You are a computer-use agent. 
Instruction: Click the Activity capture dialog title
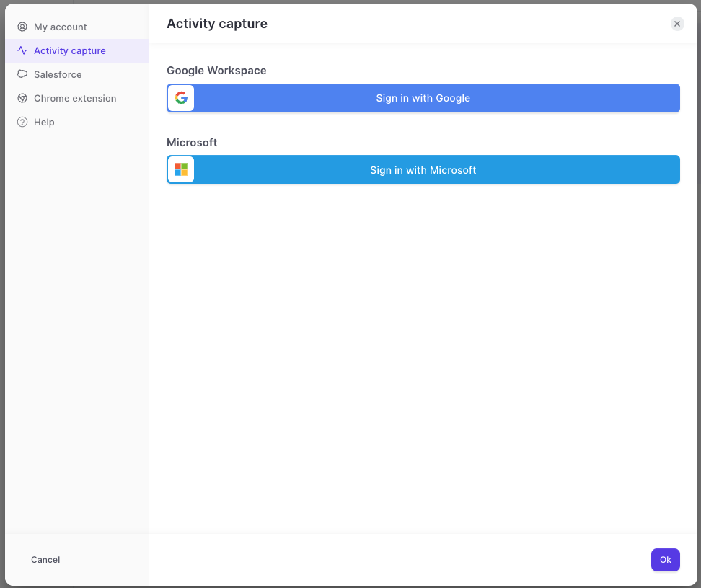[x=217, y=24]
